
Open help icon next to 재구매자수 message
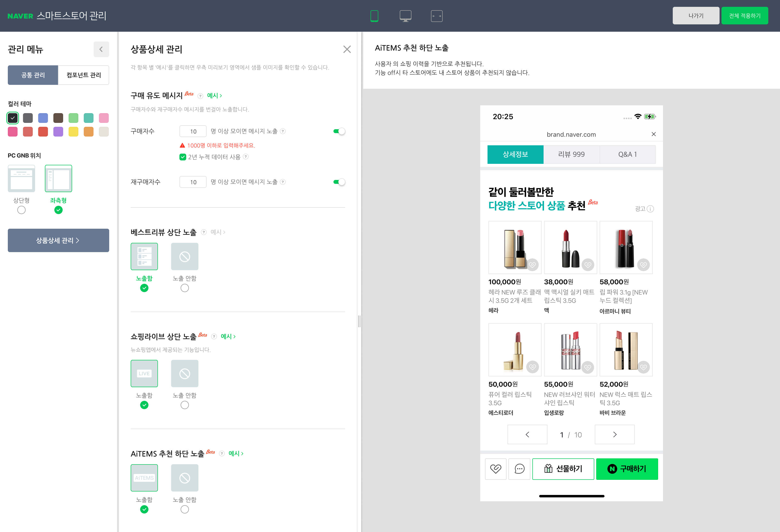[283, 182]
